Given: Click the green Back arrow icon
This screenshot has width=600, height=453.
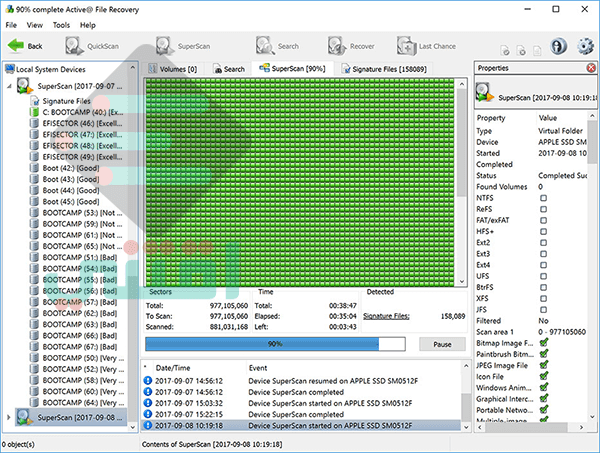Looking at the screenshot, I should click(16, 46).
